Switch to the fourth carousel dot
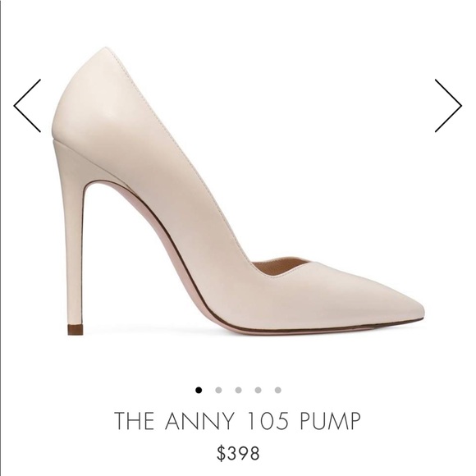Image resolution: width=476 pixels, height=476 pixels. point(258,390)
